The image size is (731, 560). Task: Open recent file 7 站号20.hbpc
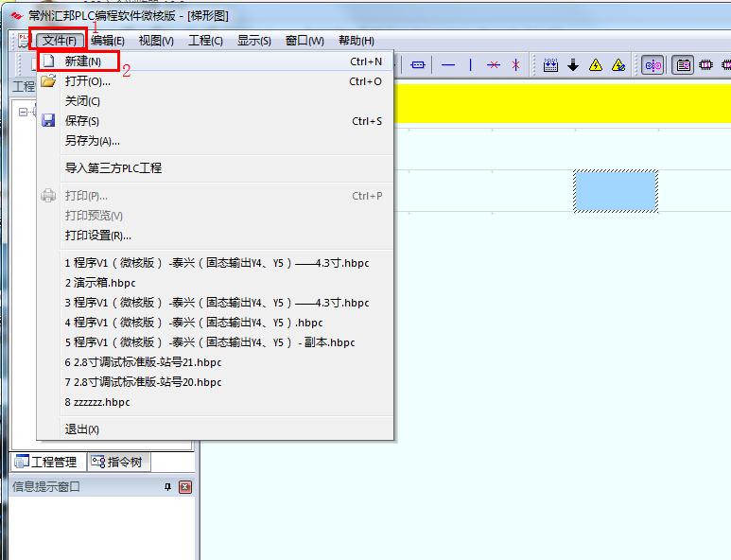[x=216, y=382]
